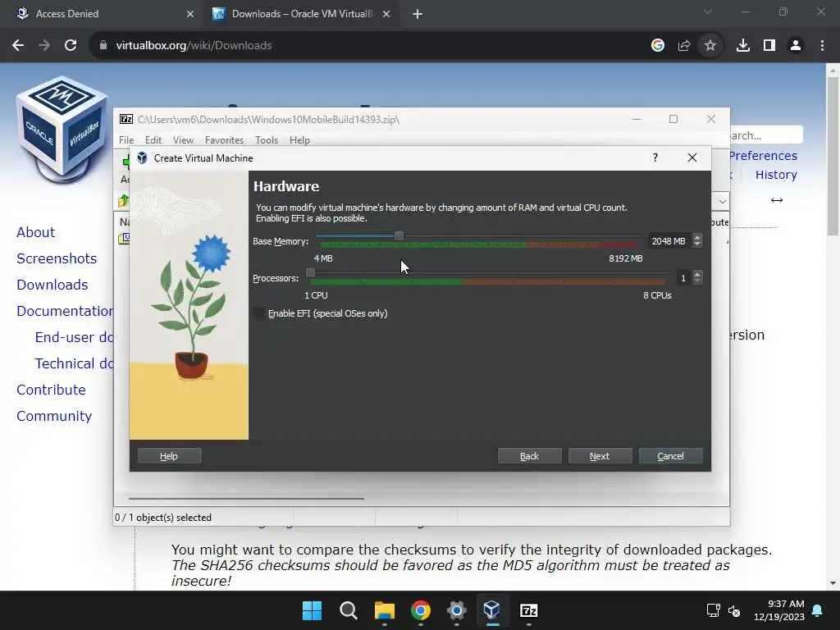This screenshot has width=840, height=630.
Task: Click the VirtualBox logo on webpage
Action: (63, 130)
